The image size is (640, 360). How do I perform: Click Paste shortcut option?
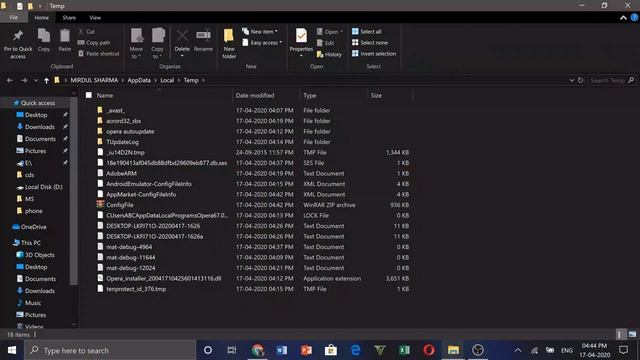98,53
